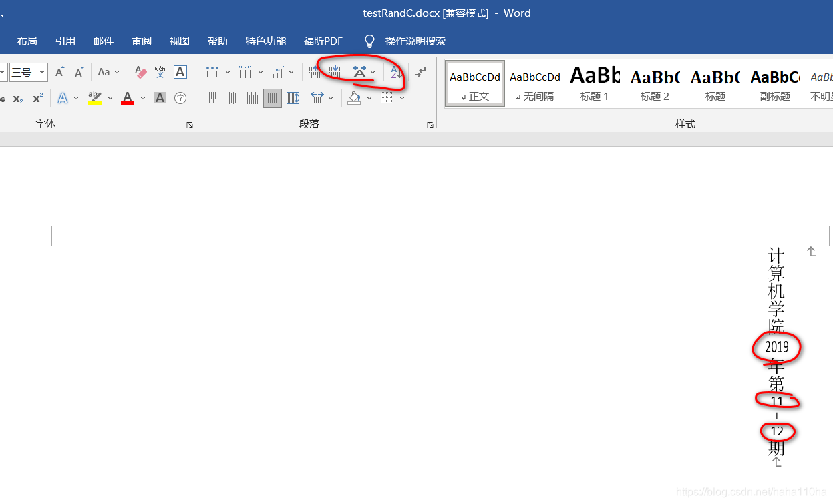Viewport: 833px width, 504px height.
Task: Open the 福昕PDF ribbon tab
Action: (x=323, y=41)
